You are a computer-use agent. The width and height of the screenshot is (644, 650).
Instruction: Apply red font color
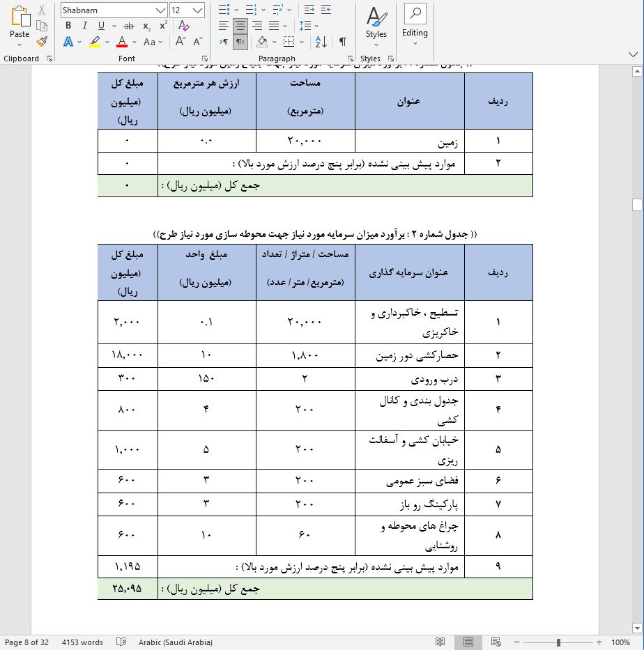(122, 42)
